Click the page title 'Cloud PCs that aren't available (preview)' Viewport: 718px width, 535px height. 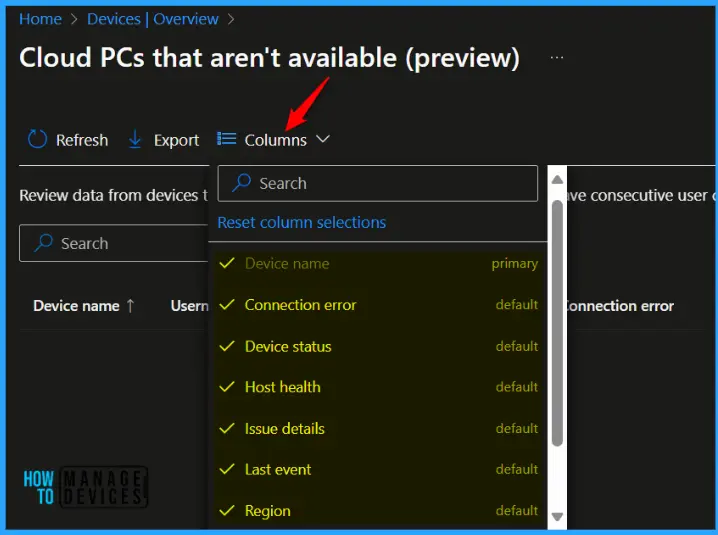pyautogui.click(x=269, y=58)
